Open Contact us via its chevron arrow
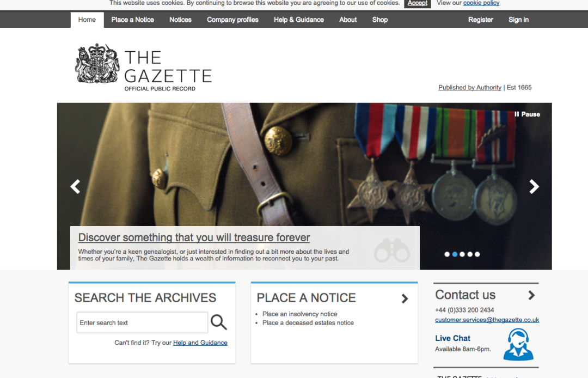The image size is (588, 378). click(531, 295)
